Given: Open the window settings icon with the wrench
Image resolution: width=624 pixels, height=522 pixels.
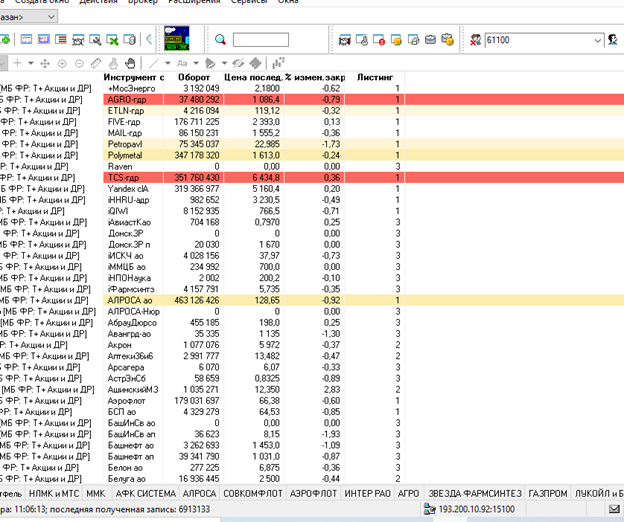Looking at the screenshot, I should [x=95, y=40].
